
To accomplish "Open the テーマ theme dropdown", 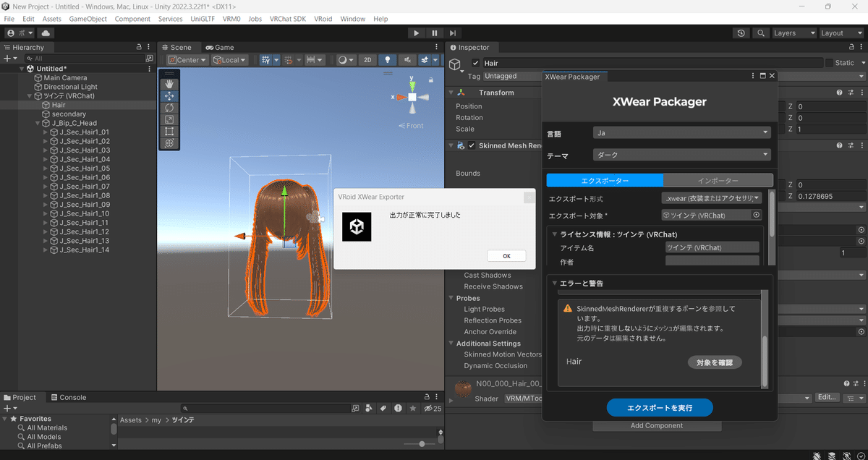I will 681,155.
